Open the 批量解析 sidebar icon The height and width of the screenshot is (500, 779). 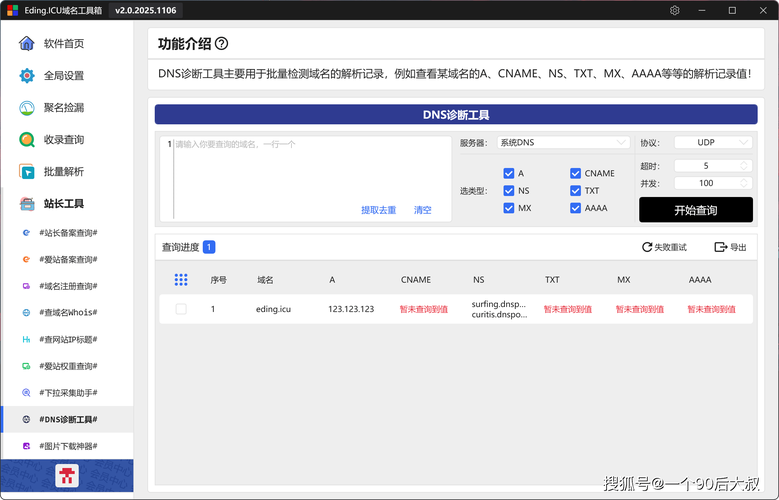(x=27, y=171)
